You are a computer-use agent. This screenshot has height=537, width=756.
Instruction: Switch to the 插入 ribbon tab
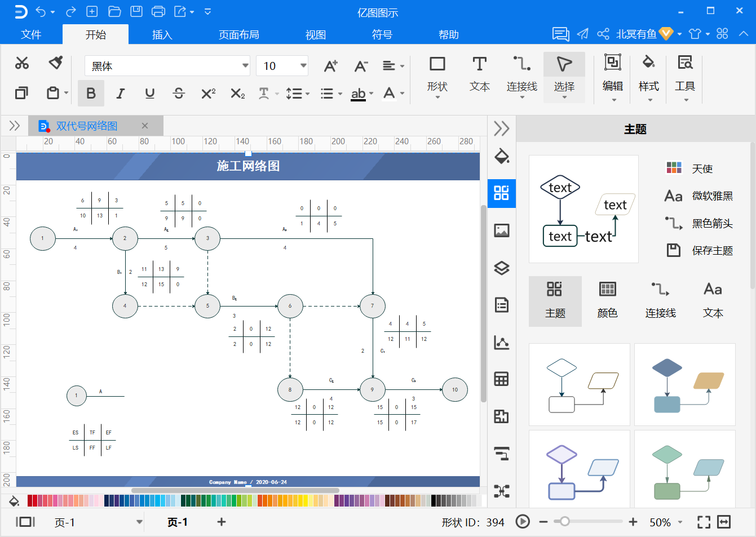tap(162, 34)
